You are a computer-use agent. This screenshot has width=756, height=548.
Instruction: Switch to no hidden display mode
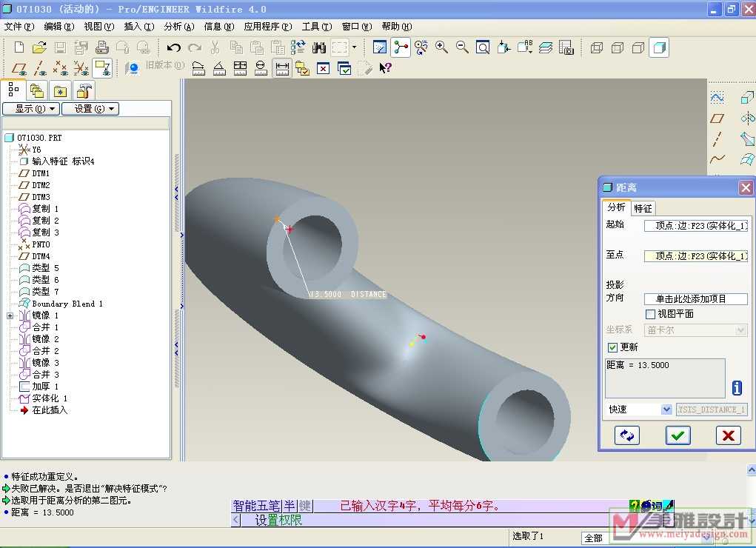click(638, 47)
